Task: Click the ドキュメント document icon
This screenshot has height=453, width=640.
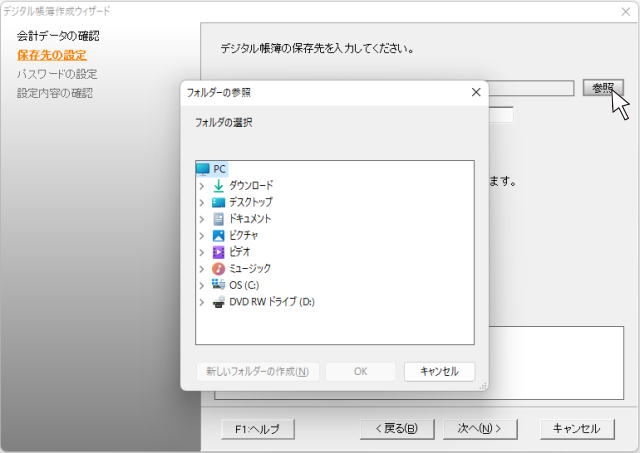Action: point(218,219)
